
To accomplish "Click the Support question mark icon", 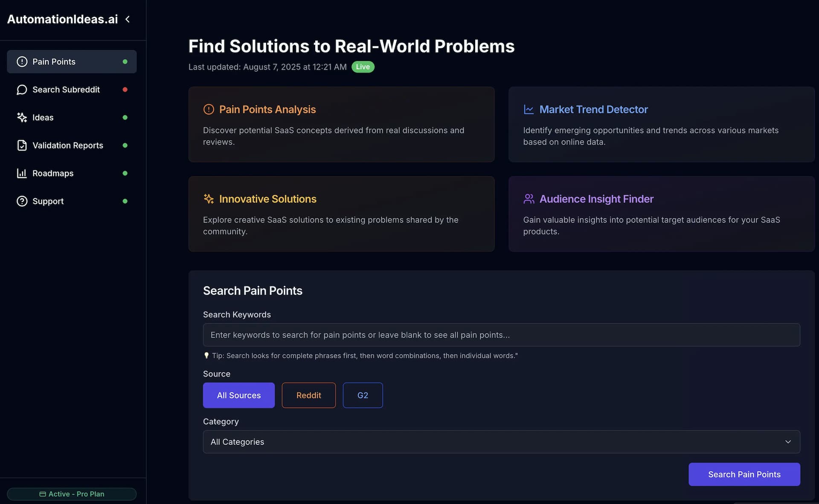I will pos(22,201).
